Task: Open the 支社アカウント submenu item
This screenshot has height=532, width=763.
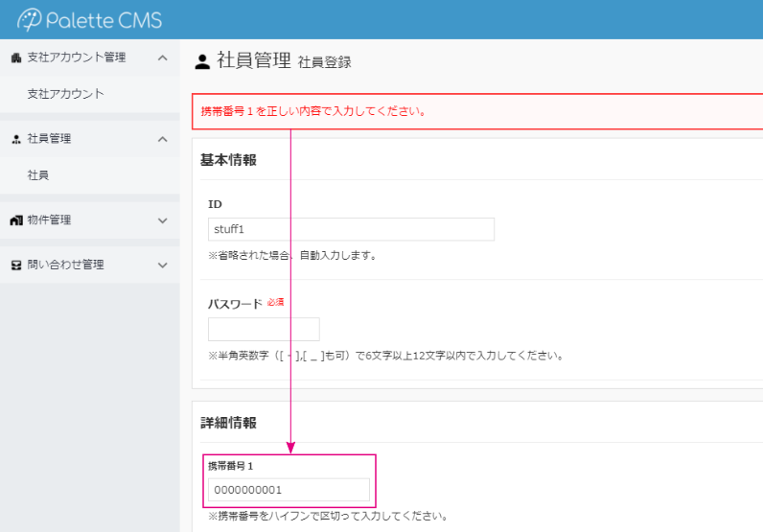Action: pyautogui.click(x=65, y=94)
